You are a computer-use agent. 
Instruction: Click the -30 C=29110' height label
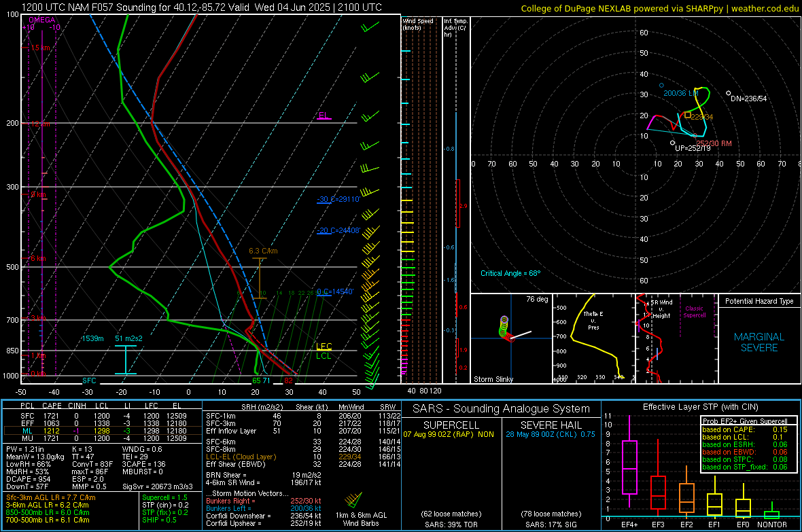tap(338, 199)
